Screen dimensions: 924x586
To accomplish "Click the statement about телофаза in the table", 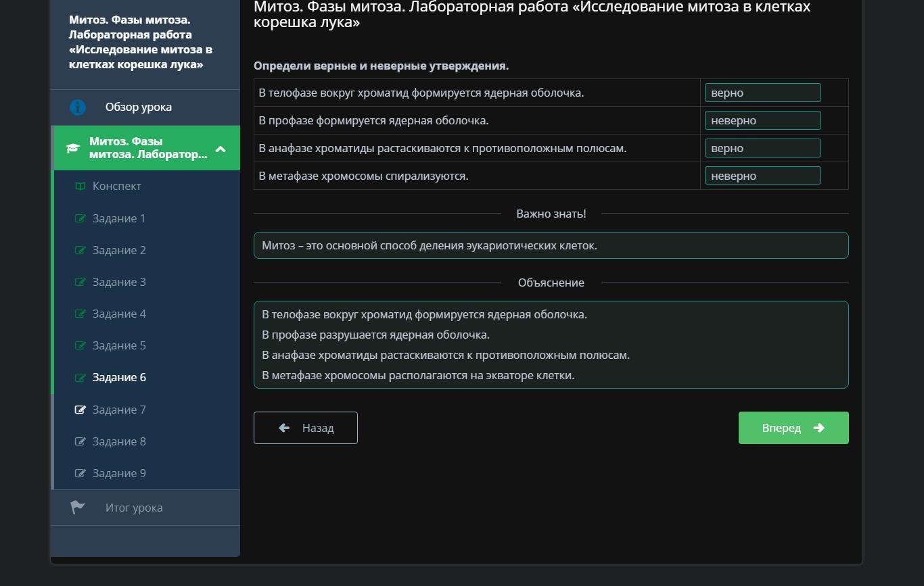I will pyautogui.click(x=421, y=93).
